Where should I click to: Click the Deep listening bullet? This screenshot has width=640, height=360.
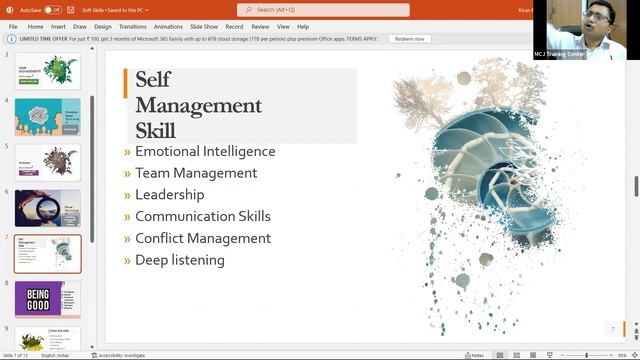pyautogui.click(x=180, y=260)
